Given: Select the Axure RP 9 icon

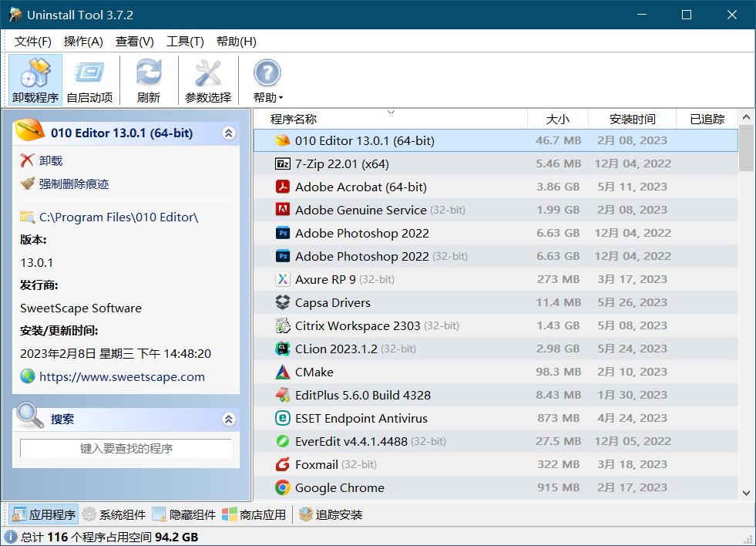Looking at the screenshot, I should pos(283,279).
